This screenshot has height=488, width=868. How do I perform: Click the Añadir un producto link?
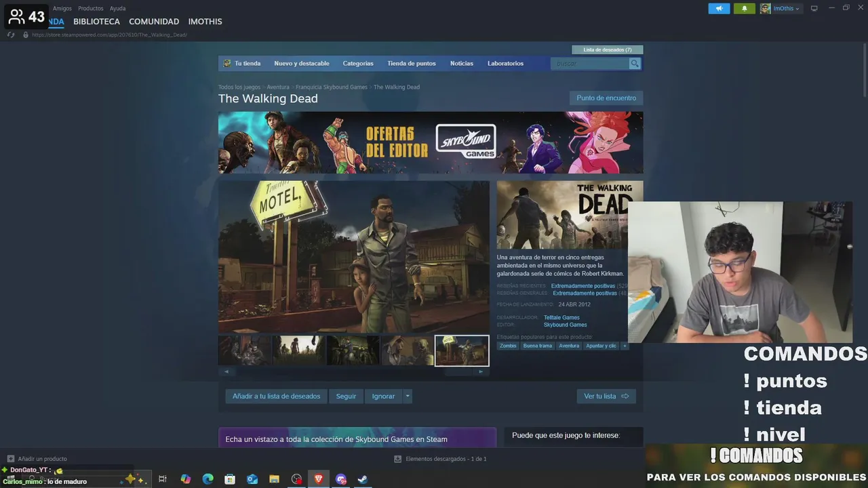point(42,459)
